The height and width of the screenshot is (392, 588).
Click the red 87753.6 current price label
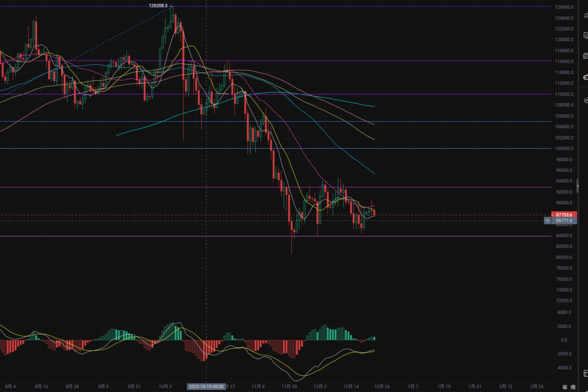click(x=564, y=215)
